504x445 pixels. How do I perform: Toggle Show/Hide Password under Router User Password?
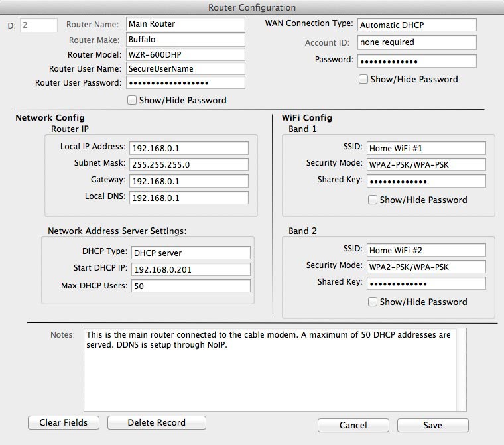point(132,101)
